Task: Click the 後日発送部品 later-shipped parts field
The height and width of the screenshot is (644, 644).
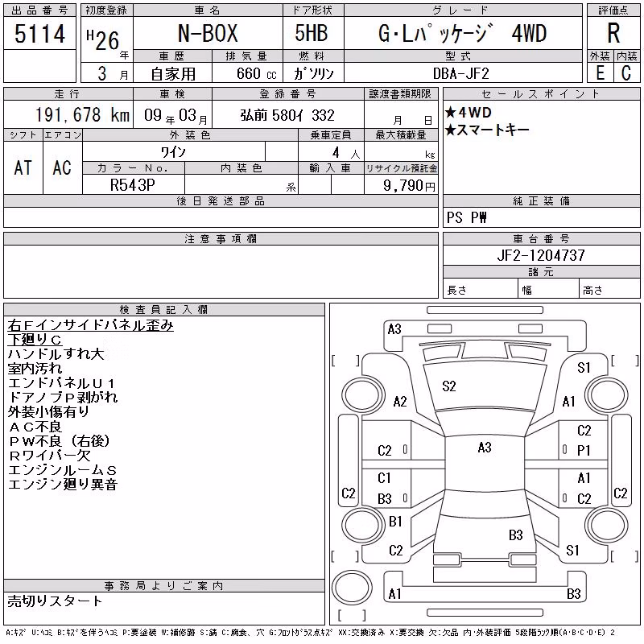Action: (x=221, y=217)
